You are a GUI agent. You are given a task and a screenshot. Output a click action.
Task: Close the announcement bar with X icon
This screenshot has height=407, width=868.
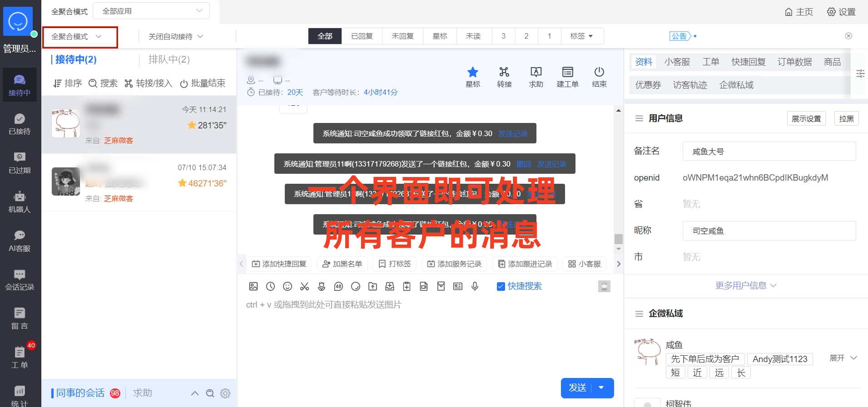(x=848, y=36)
